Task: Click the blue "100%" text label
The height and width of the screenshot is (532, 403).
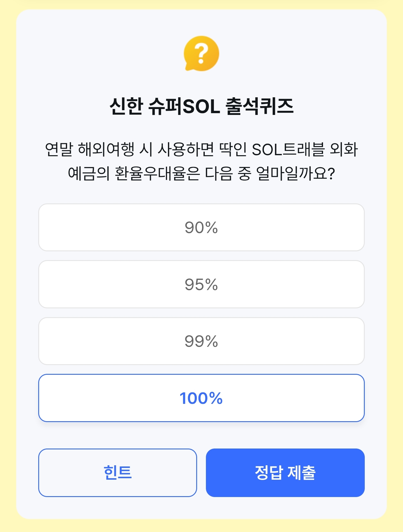Action: coord(201,398)
